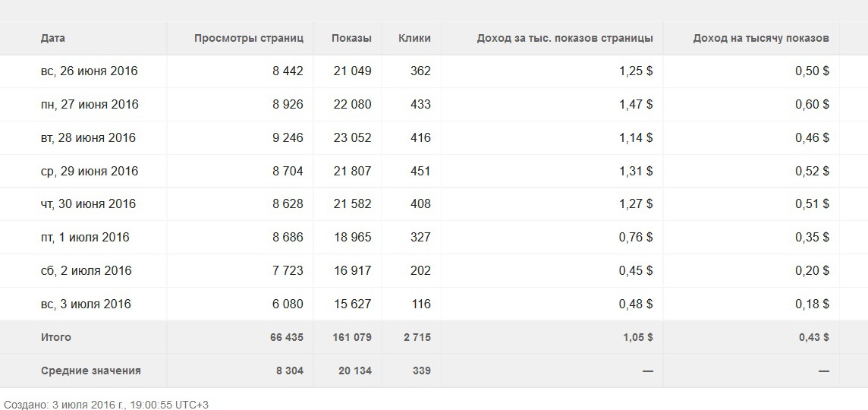Select the вс, 26 июня 2016 row
The height and width of the screenshot is (410, 868).
tap(434, 71)
